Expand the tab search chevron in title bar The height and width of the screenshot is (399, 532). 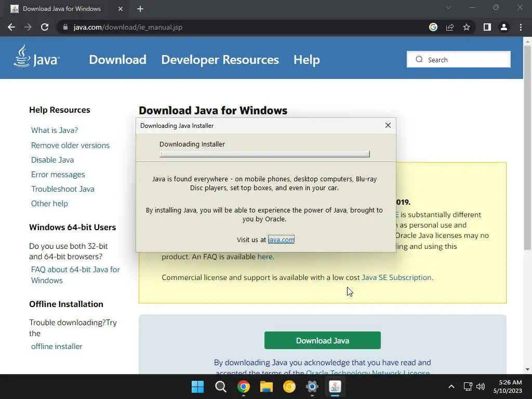click(448, 7)
